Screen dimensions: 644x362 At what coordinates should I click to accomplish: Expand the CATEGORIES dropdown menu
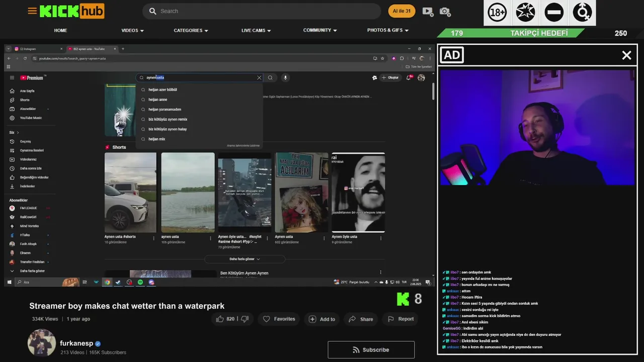[191, 30]
